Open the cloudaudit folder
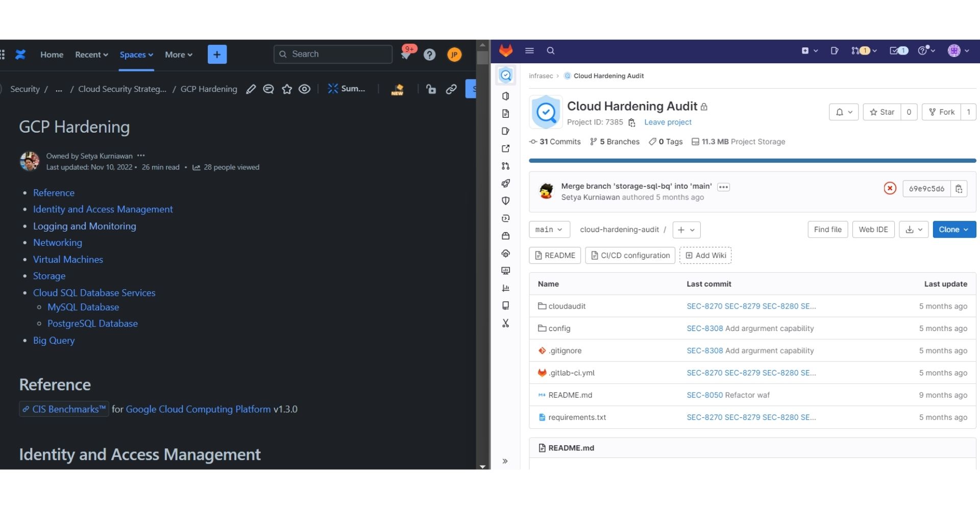This screenshot has width=980, height=510. (x=567, y=307)
